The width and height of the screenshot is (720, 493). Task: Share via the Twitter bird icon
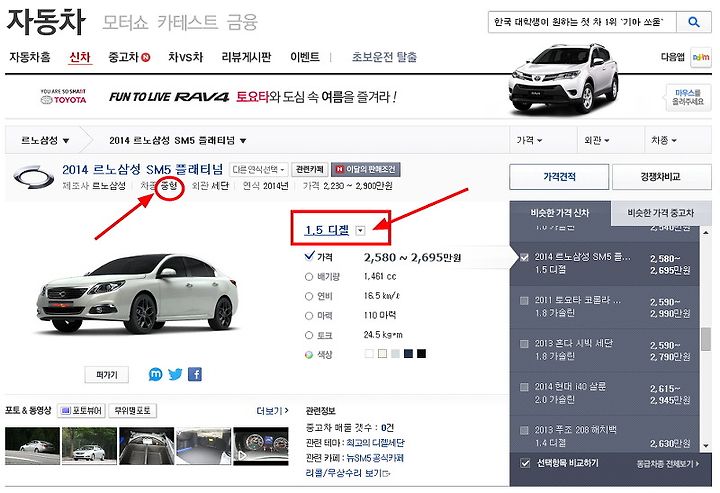tap(175, 375)
